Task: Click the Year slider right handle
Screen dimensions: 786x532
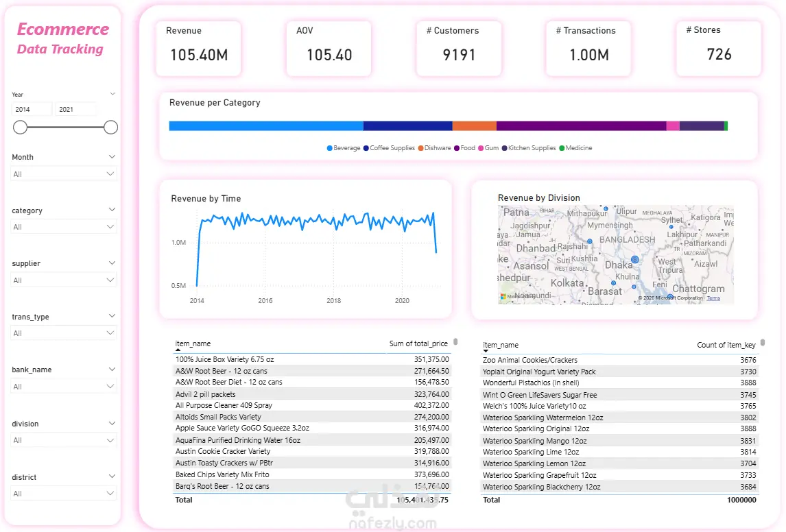Action: point(111,128)
